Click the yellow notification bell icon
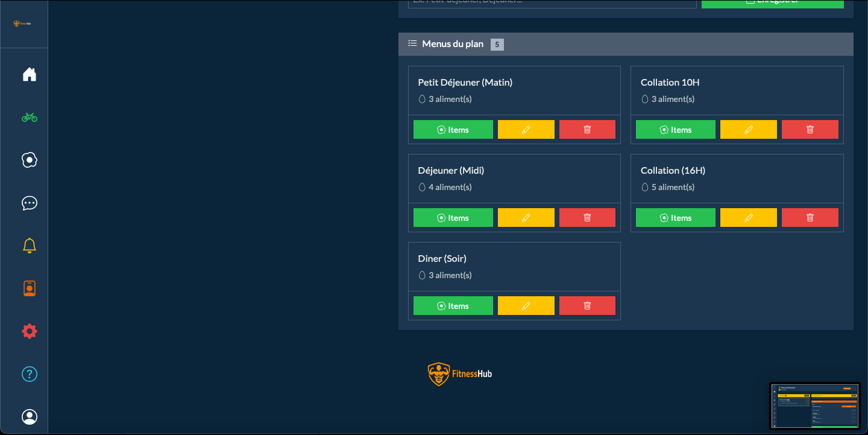Screen dimensions: 868x435 coord(30,246)
